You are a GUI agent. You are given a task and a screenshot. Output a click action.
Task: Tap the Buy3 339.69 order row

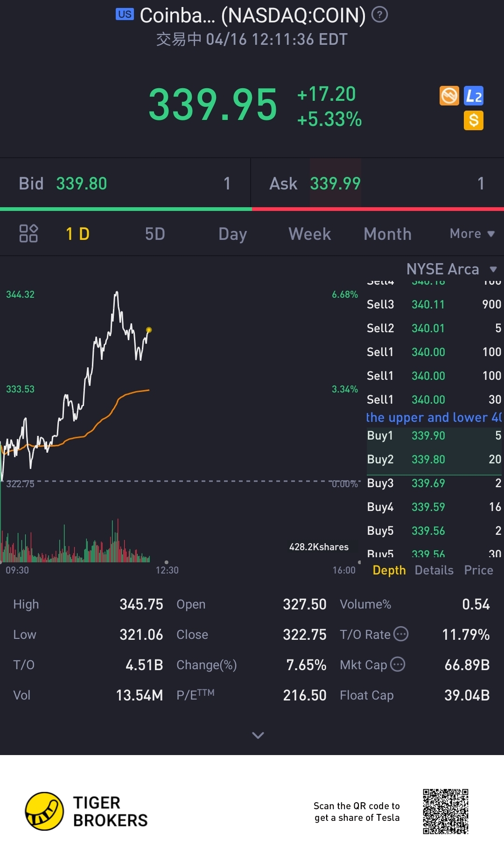[x=434, y=483]
